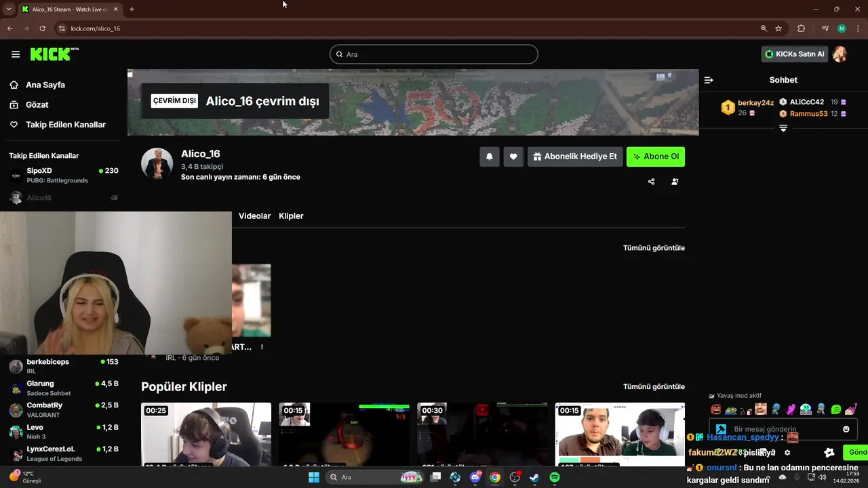Insert the angry red face emote
The width and height of the screenshot is (868, 488).
point(716,409)
